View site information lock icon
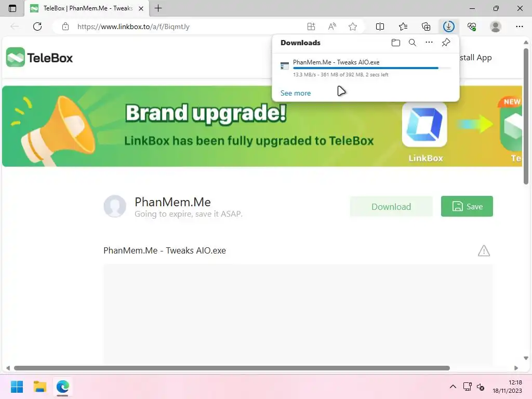The image size is (532, 399). pyautogui.click(x=65, y=26)
